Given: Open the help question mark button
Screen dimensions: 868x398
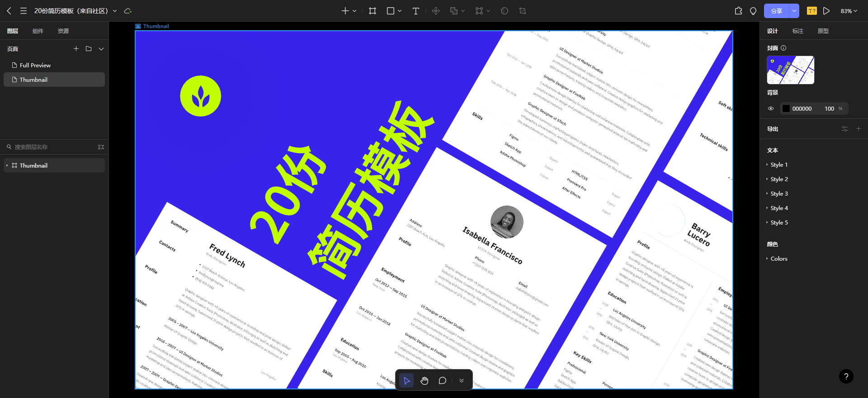Looking at the screenshot, I should pos(846,376).
